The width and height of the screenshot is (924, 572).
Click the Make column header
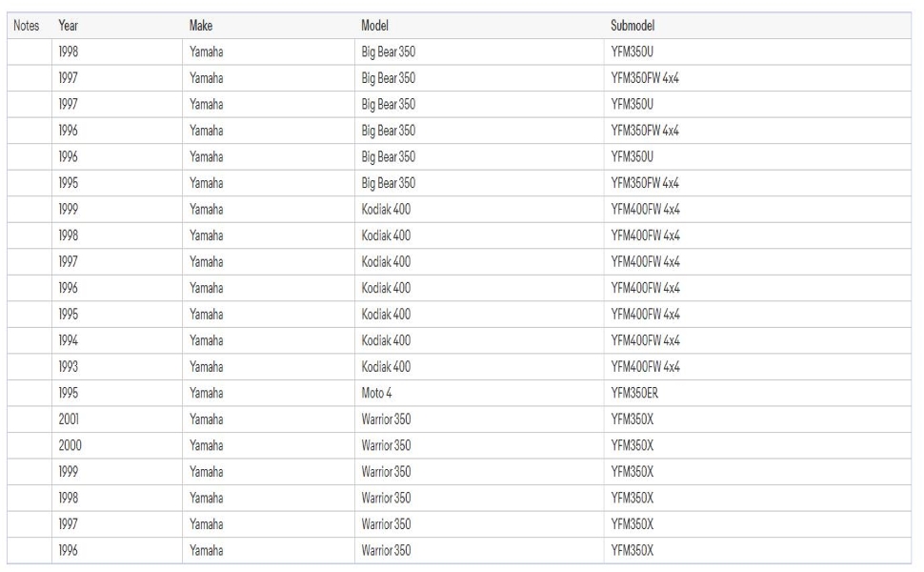(x=201, y=26)
